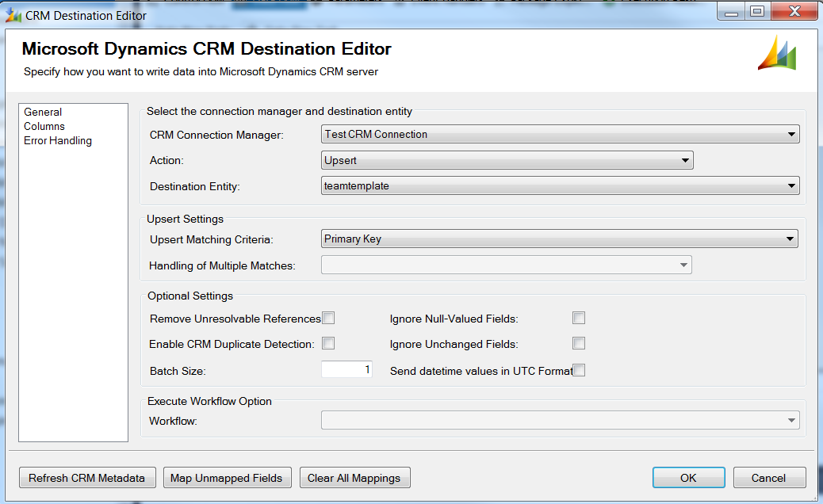Click the Refresh CRM Metadata button
The width and height of the screenshot is (823, 504).
pos(87,478)
